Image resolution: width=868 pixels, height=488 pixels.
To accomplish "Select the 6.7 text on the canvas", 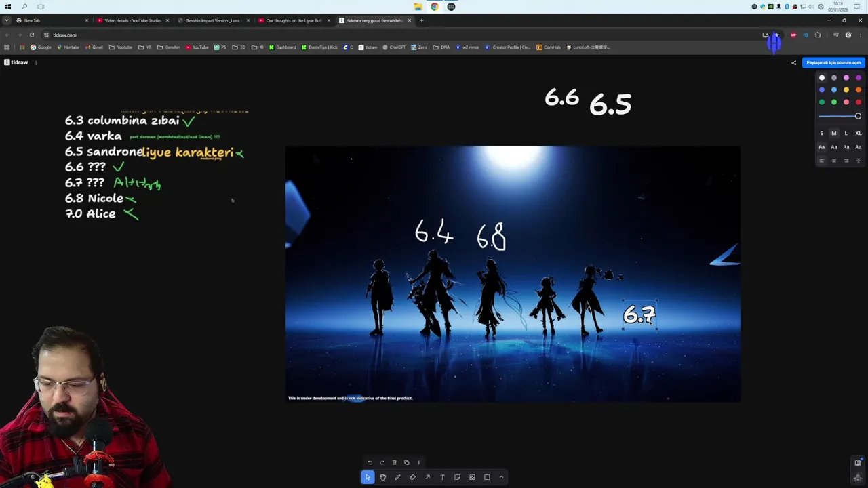I will 639,315.
